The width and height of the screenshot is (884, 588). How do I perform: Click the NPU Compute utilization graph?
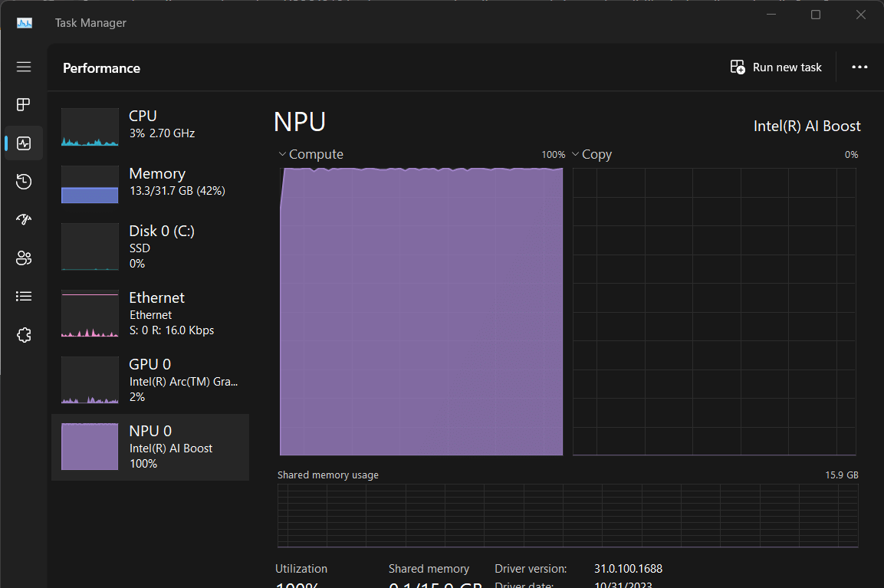click(421, 310)
